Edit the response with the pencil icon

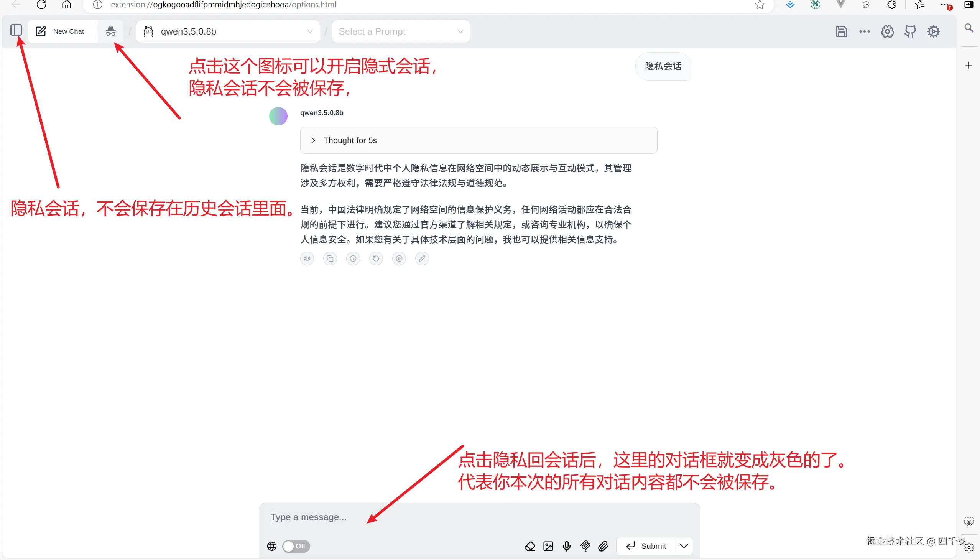click(422, 259)
